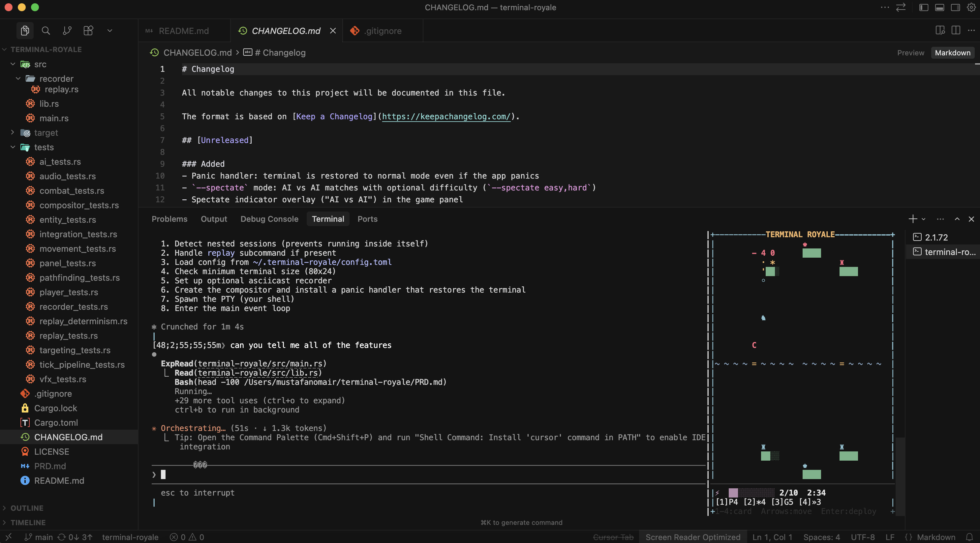Screen dimensions: 980x543
Task: Click the keepachangelog.com link in the editor
Action: [x=446, y=116]
